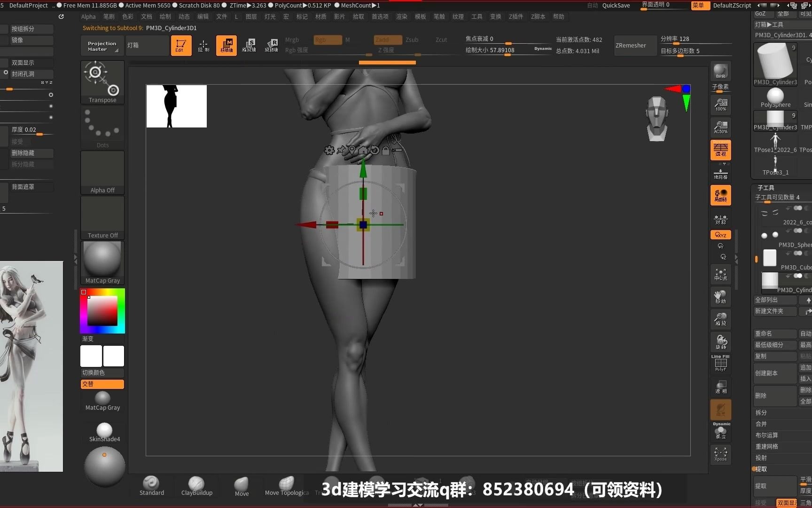The height and width of the screenshot is (508, 812).
Task: Activate the 对称 symmetry icon
Action: pos(720,219)
